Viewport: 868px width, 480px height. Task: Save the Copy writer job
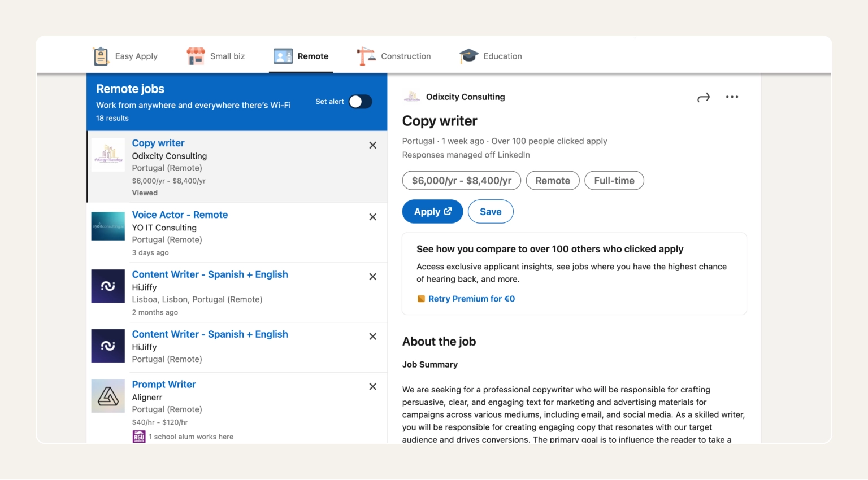coord(491,212)
